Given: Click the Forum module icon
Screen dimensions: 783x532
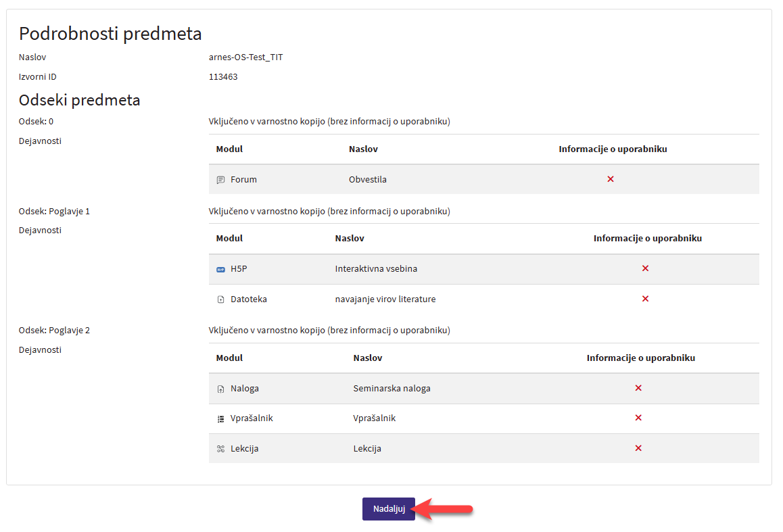Looking at the screenshot, I should point(220,180).
